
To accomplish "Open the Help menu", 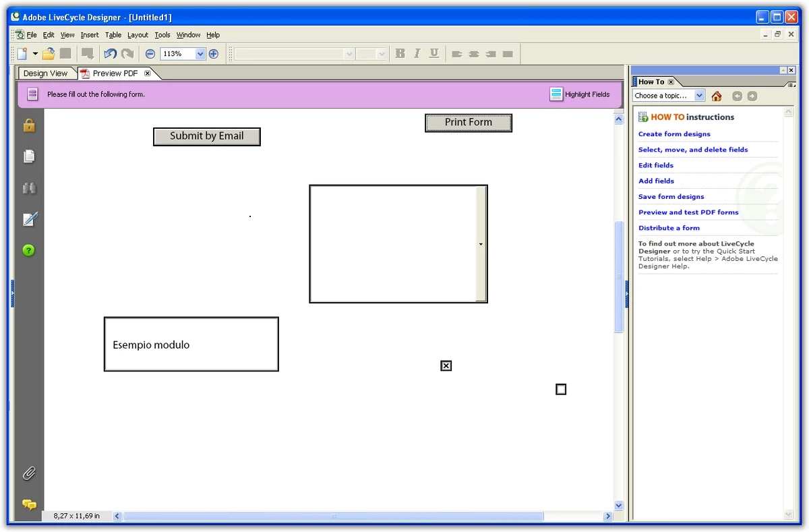I will pyautogui.click(x=213, y=35).
